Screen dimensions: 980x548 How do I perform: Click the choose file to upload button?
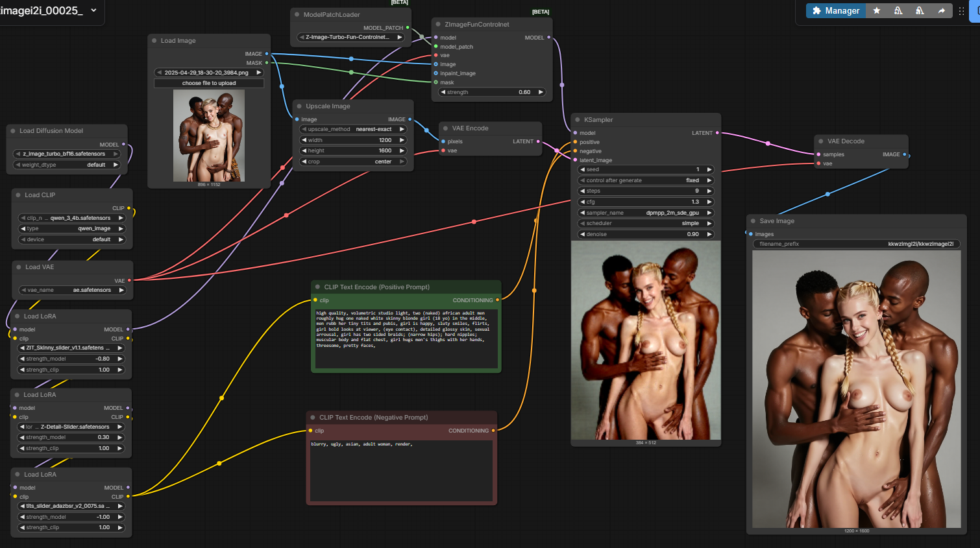(209, 83)
